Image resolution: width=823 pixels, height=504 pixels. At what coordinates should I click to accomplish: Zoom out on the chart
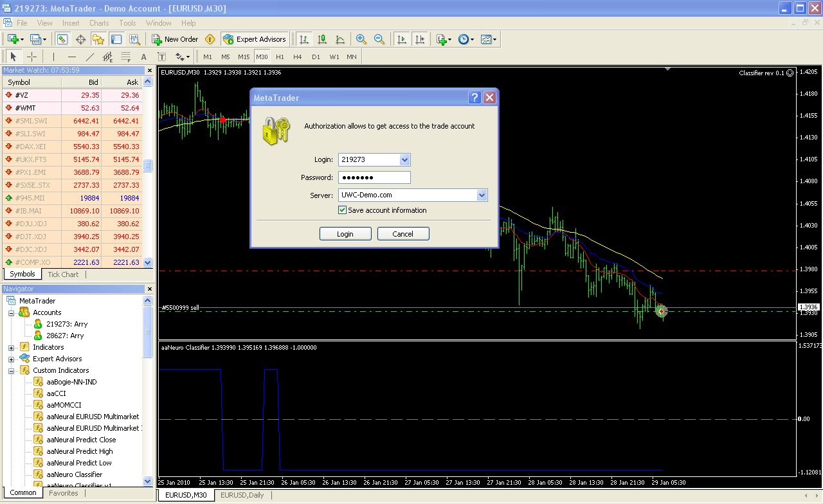point(379,39)
